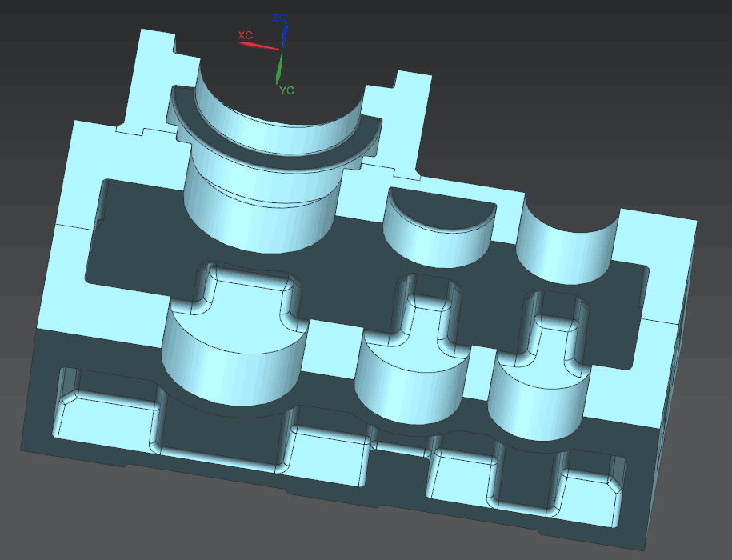Click the XC red axis handle
Viewport: 732px width, 560px height.
[x=258, y=46]
